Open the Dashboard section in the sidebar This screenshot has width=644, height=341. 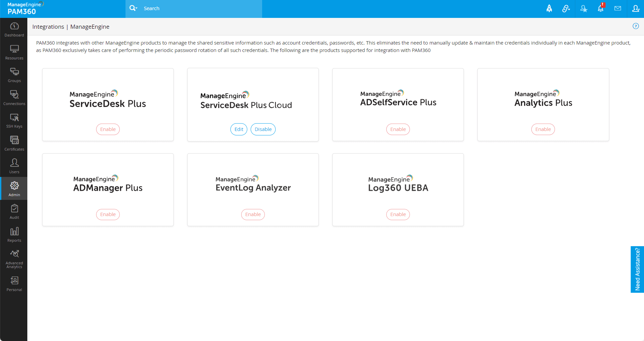[x=14, y=29]
